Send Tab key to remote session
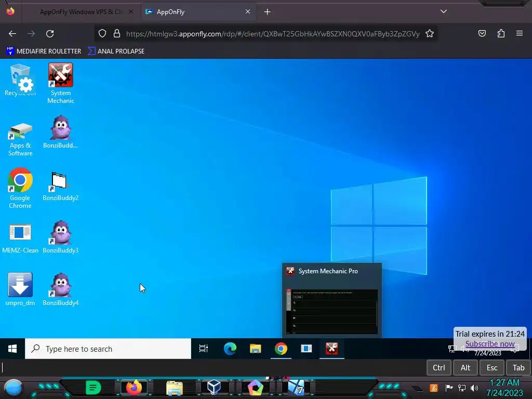 pyautogui.click(x=518, y=367)
